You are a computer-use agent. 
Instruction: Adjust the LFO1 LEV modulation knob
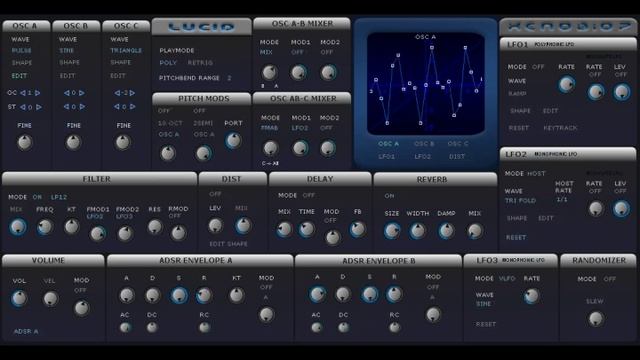(621, 92)
